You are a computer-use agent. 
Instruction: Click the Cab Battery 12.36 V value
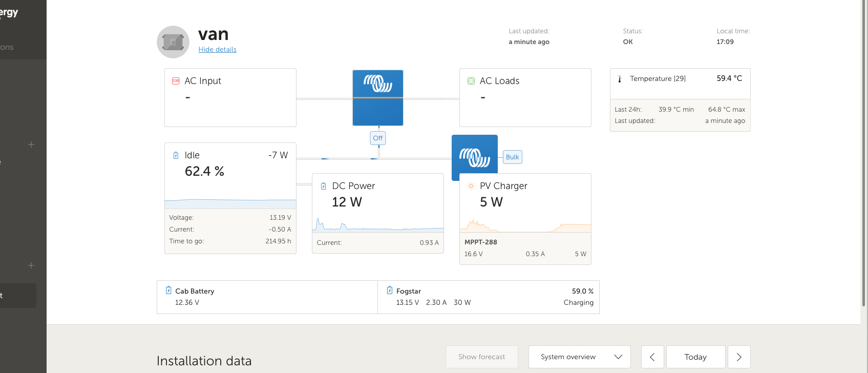(187, 303)
